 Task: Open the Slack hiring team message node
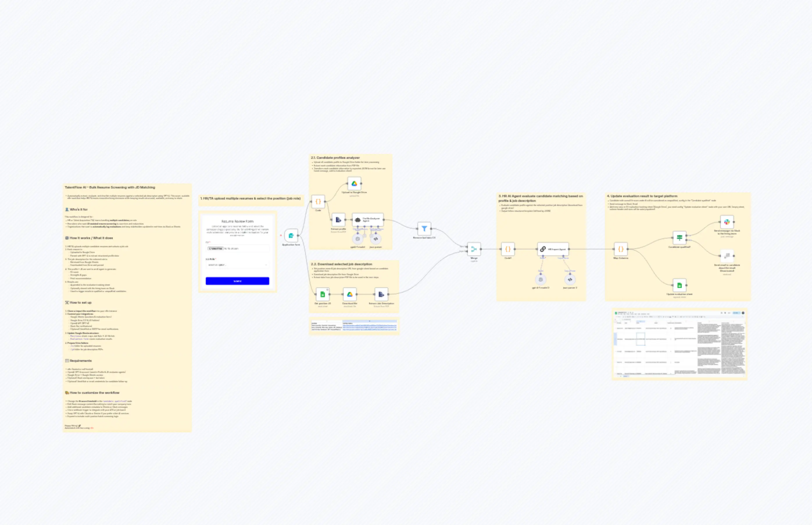[727, 222]
